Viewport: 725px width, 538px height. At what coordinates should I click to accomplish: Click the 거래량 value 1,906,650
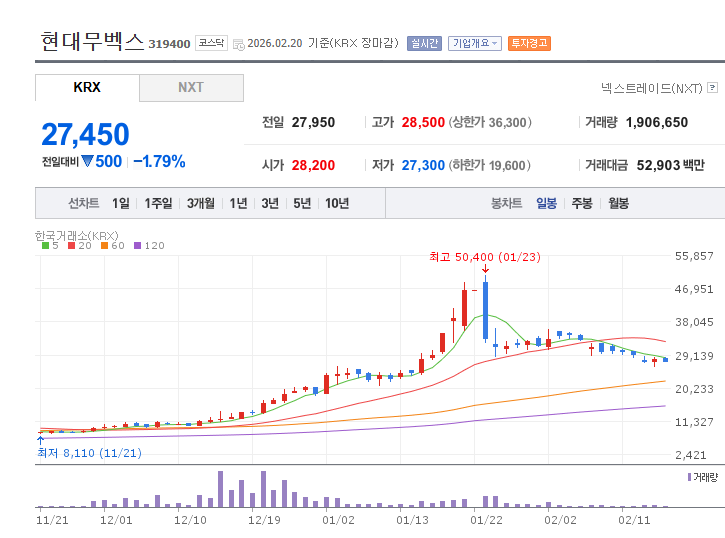point(657,122)
